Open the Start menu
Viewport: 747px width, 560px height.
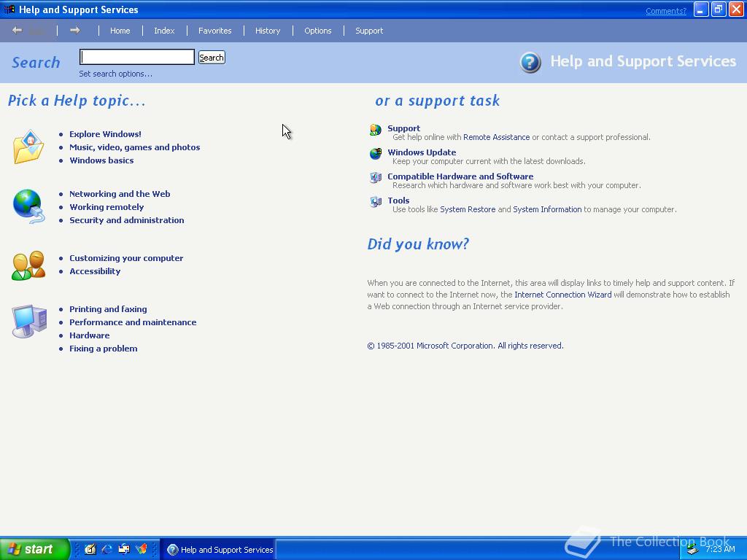35,549
